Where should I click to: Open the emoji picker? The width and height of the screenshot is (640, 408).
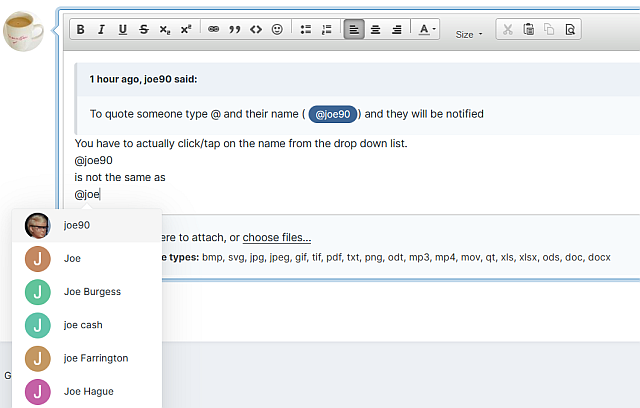(277, 29)
